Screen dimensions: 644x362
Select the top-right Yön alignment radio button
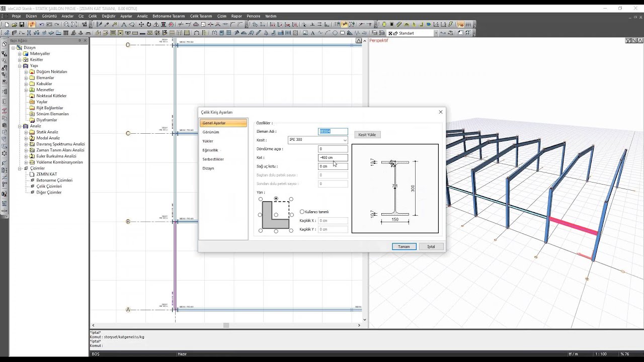click(x=291, y=199)
